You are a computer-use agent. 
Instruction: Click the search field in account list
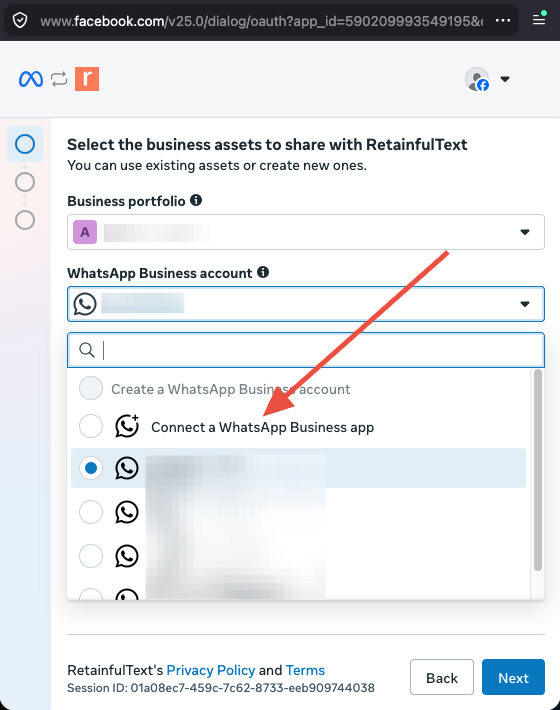tap(306, 350)
